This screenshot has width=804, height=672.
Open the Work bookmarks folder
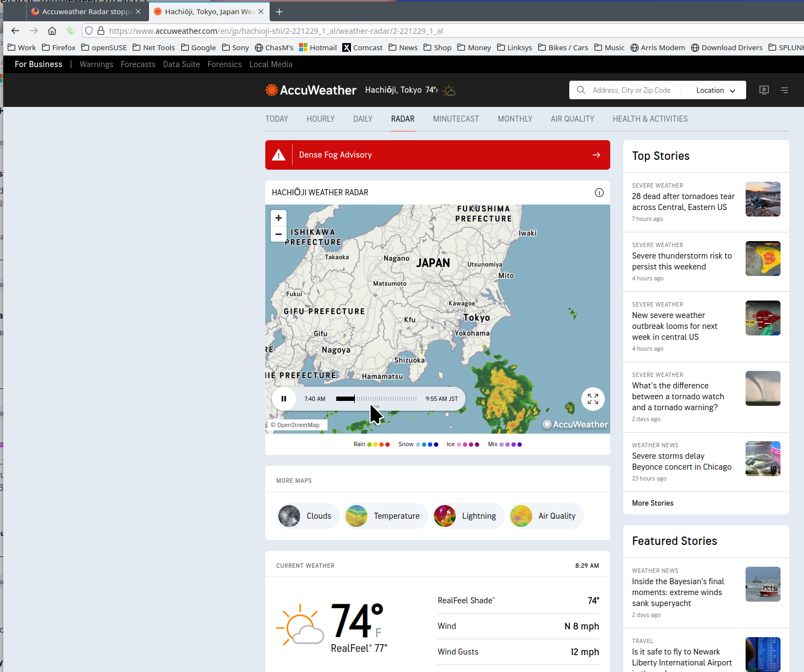pyautogui.click(x=22, y=47)
